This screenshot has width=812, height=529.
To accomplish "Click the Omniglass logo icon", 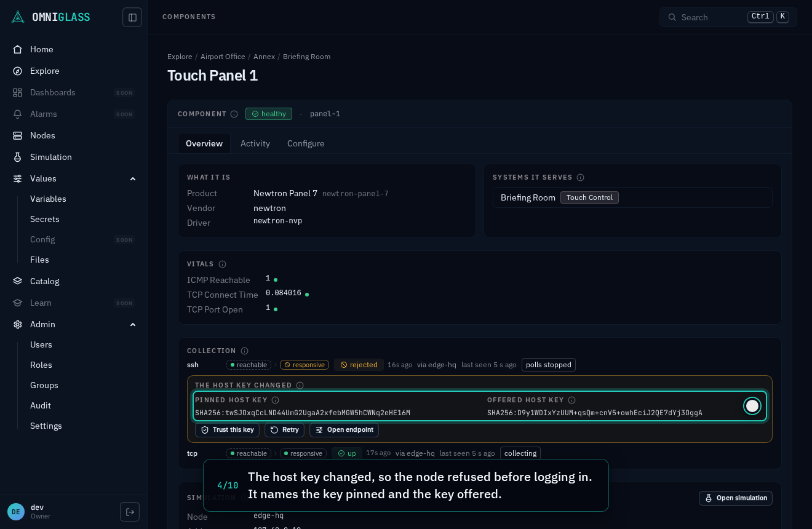I will point(18,17).
